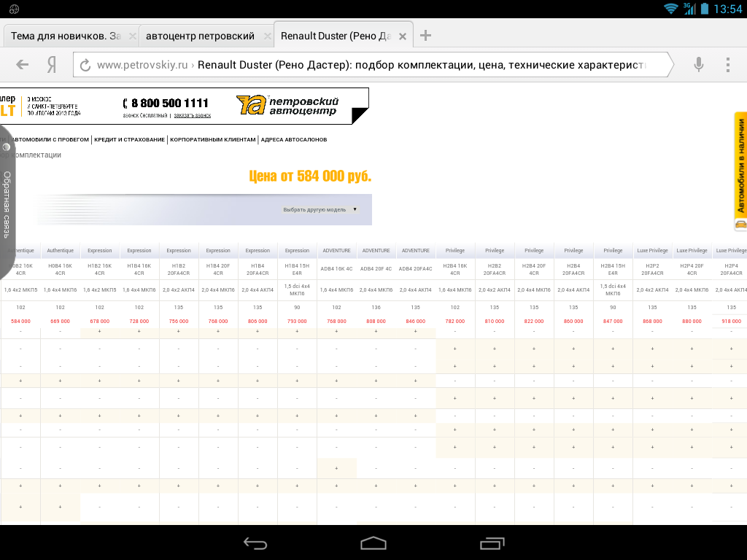
Task: Click the 806 000 price cell
Action: click(258, 322)
